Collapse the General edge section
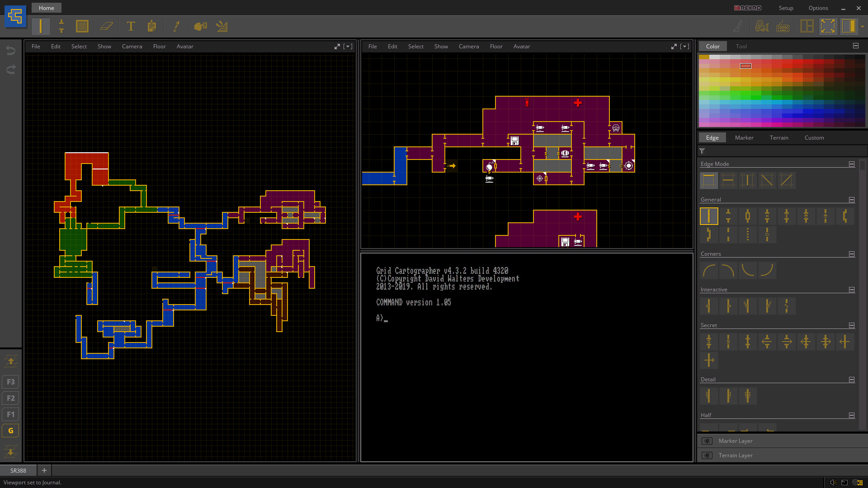868x488 pixels. coord(851,200)
